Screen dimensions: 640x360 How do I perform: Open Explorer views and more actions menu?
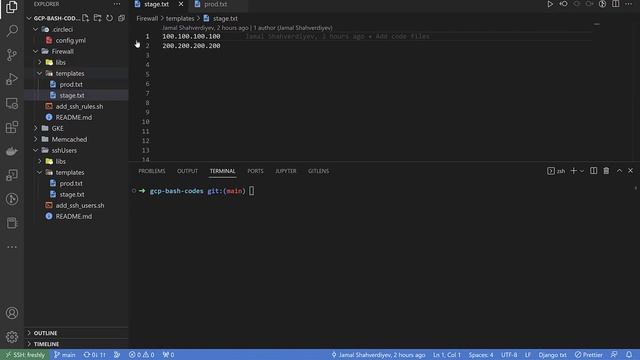coord(117,4)
